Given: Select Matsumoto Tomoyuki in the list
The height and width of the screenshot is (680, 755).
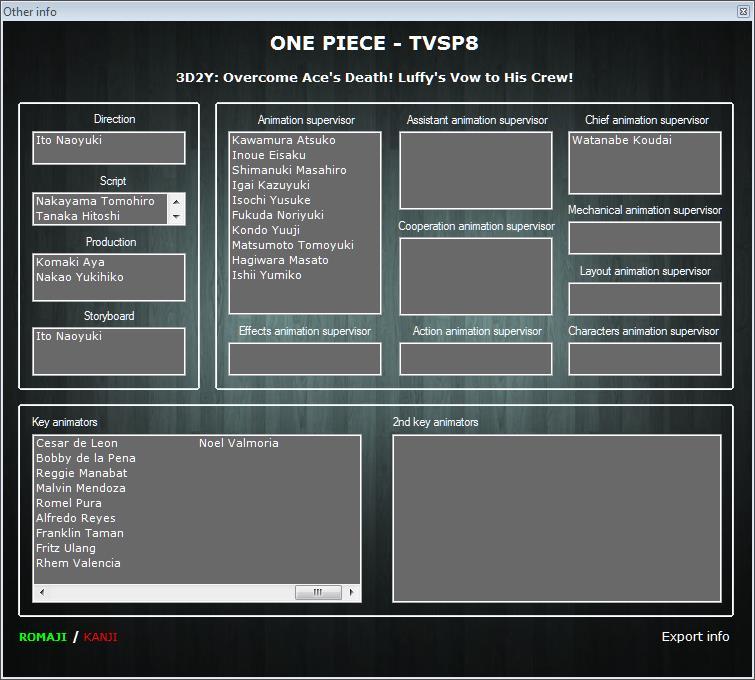Looking at the screenshot, I should coord(293,245).
